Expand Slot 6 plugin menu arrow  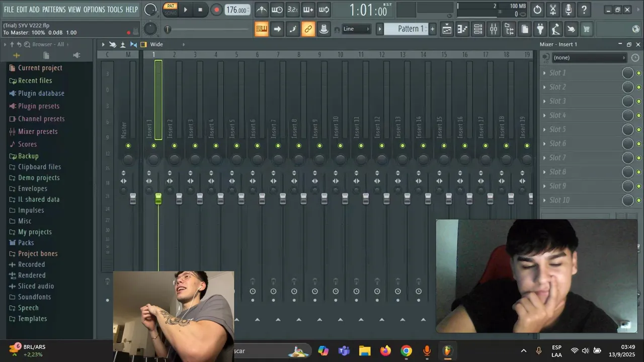[544, 143]
